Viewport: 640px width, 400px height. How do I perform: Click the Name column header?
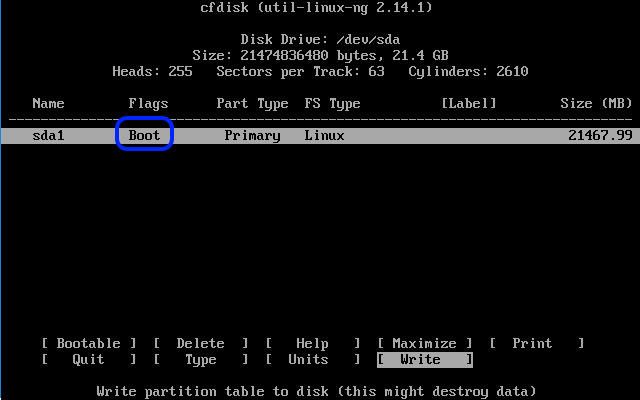[48, 103]
